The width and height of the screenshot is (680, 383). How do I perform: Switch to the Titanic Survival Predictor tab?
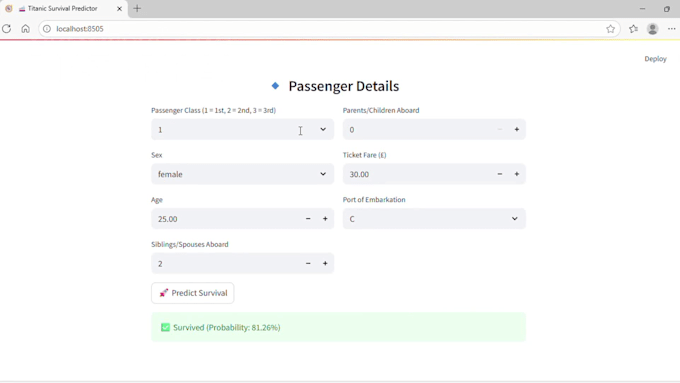(64, 9)
